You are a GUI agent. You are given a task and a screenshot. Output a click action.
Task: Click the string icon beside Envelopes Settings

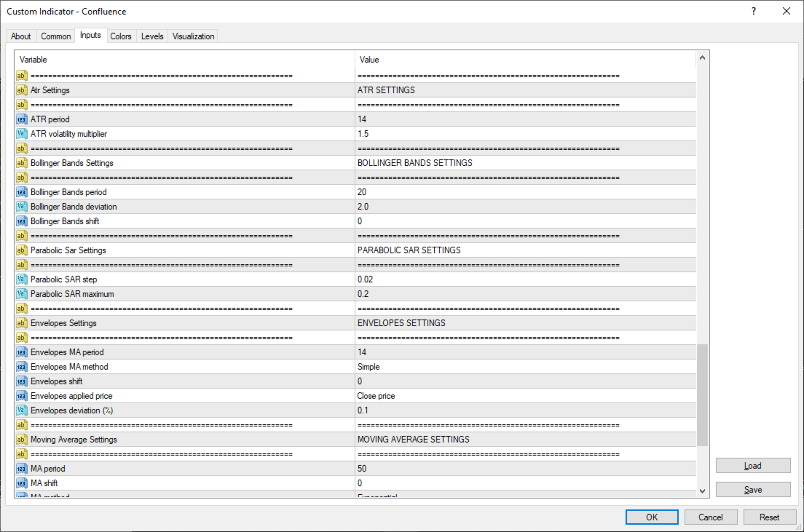(21, 323)
